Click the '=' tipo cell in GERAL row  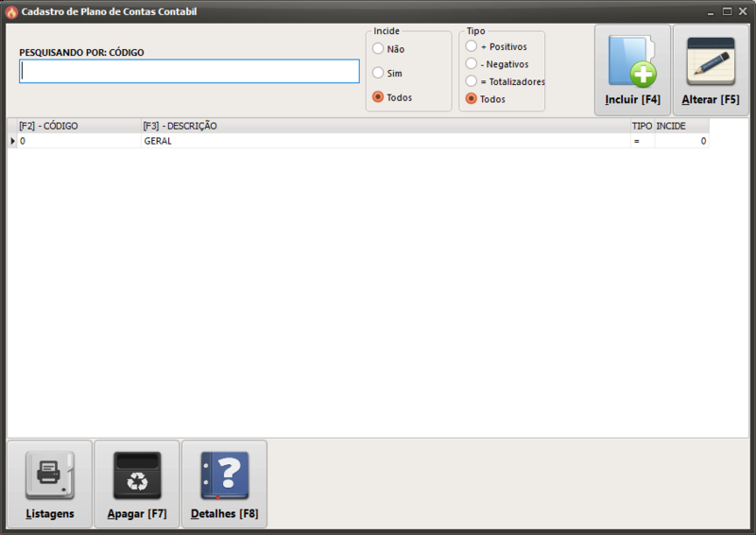(643, 141)
